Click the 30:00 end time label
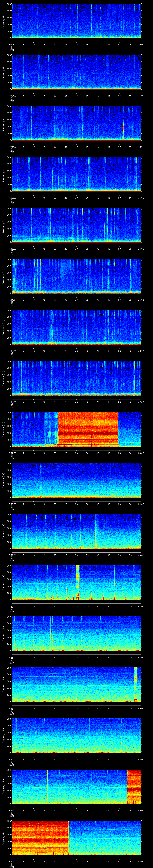153x868 pixels. pos(141,44)
